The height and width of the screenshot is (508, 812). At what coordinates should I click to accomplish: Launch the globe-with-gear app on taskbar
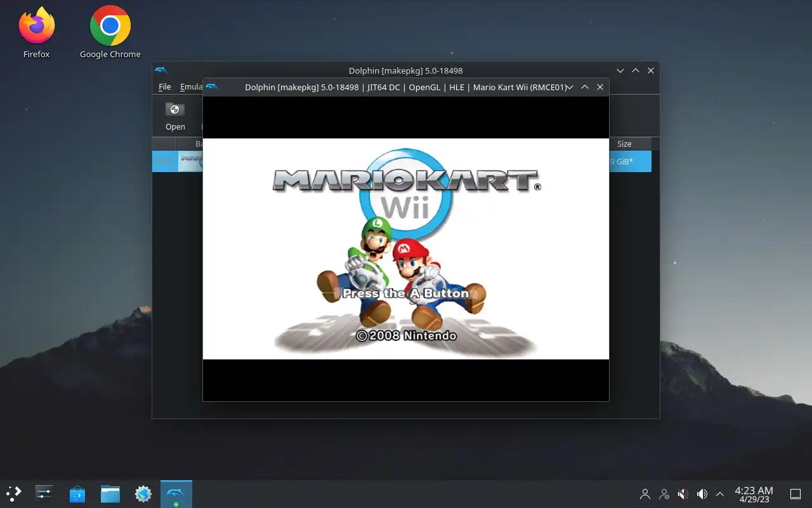[x=143, y=493]
